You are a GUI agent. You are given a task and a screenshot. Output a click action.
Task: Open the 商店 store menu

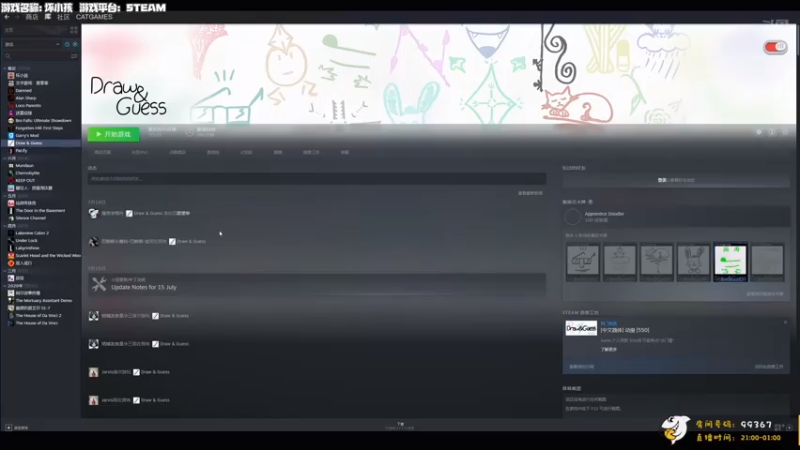(x=32, y=17)
